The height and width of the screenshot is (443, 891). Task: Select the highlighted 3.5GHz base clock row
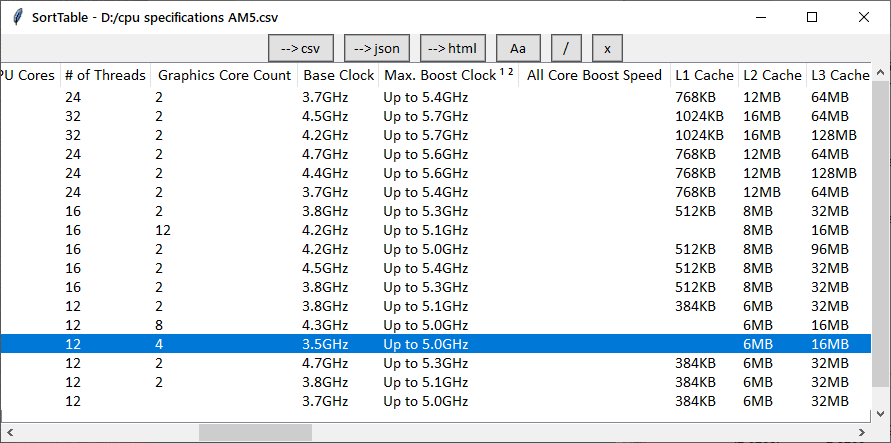coord(325,344)
